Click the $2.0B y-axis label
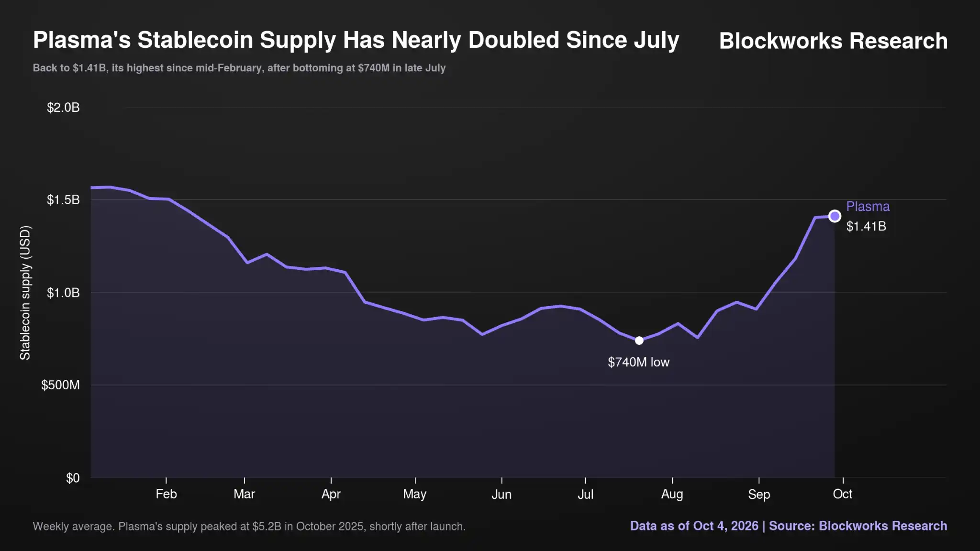Viewport: 980px width, 551px height. click(x=63, y=108)
